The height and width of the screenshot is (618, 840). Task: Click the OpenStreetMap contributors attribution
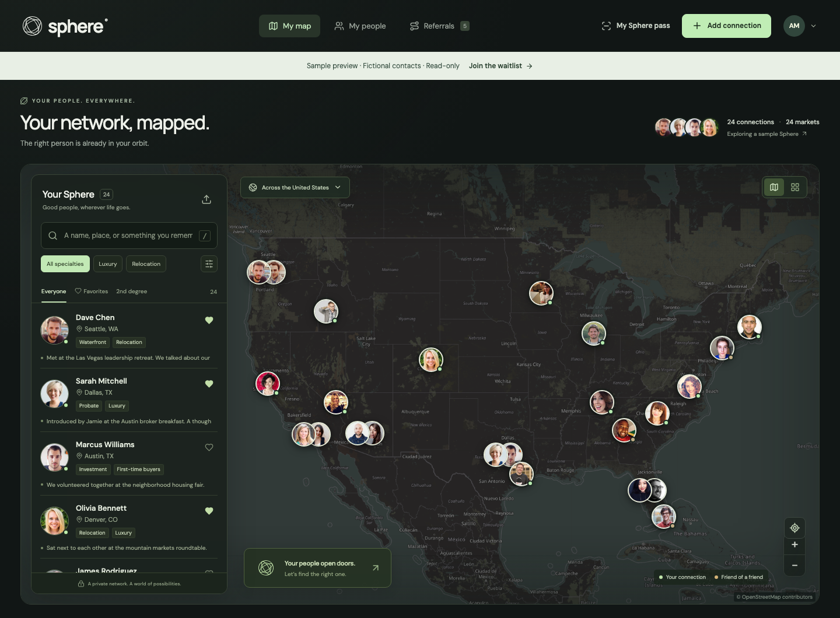tap(774, 597)
